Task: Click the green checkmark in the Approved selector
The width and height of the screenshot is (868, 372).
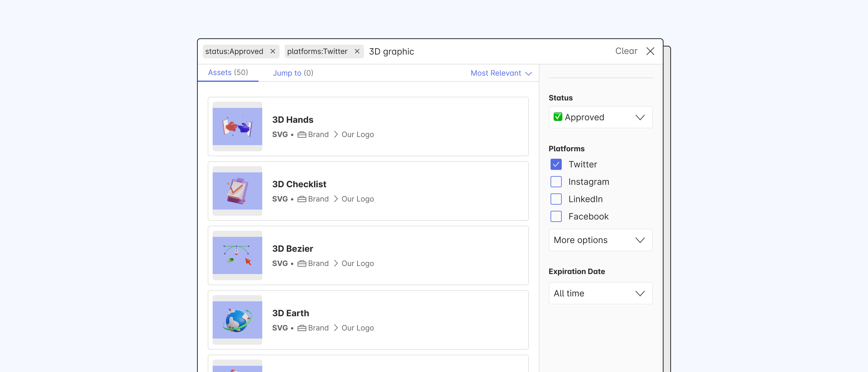Action: 558,117
